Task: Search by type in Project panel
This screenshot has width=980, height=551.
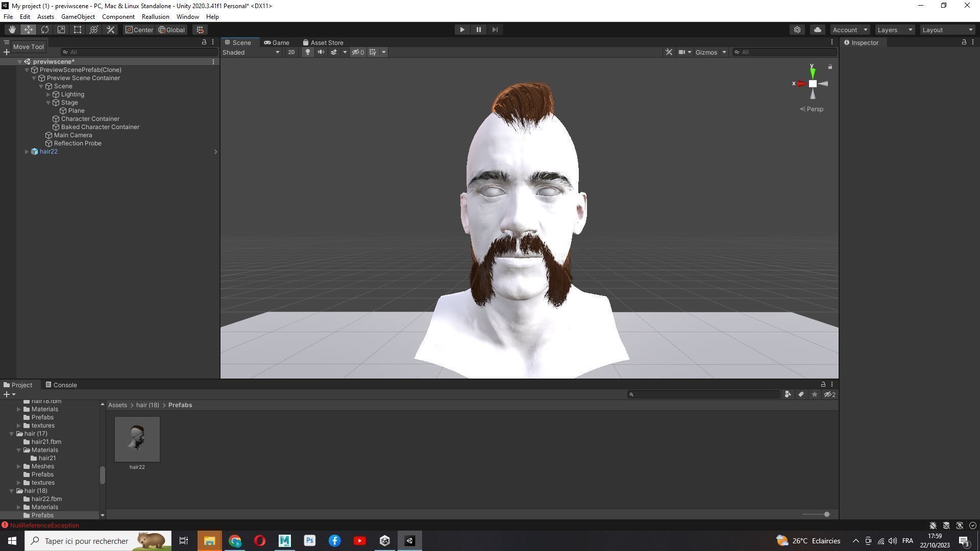Action: click(788, 394)
